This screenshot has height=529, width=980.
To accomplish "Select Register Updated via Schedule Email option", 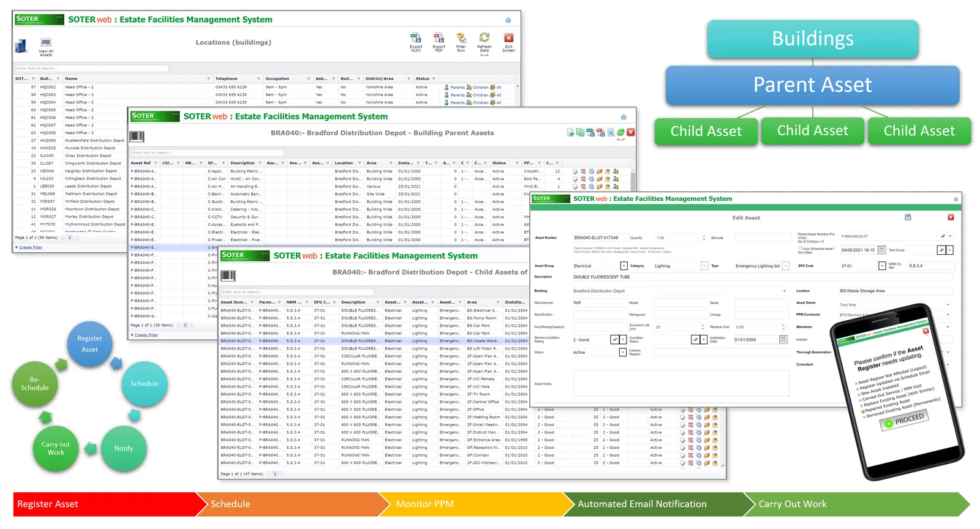I will [894, 380].
